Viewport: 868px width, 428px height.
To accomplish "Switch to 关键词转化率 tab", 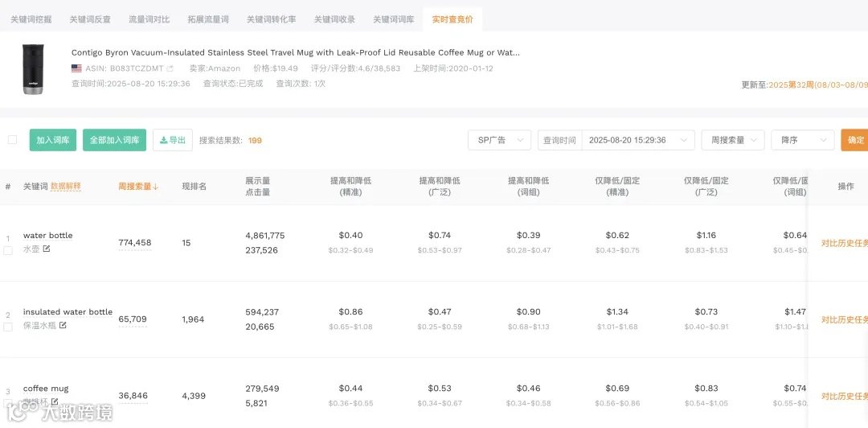I will (x=272, y=19).
